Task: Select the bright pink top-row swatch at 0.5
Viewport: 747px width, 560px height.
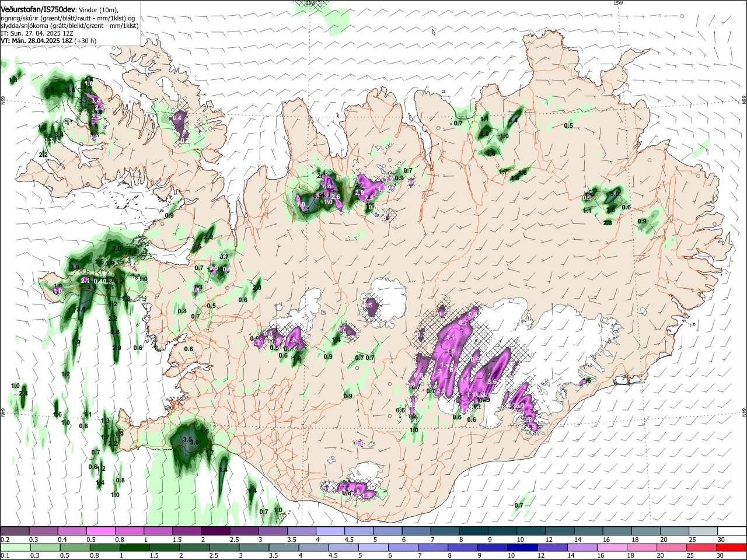Action: click(100, 531)
